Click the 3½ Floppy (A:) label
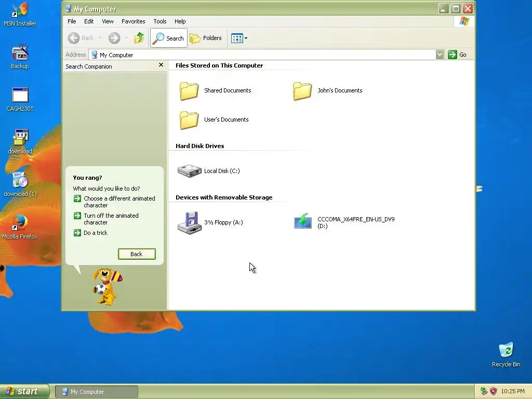Image resolution: width=532 pixels, height=399 pixels. click(223, 222)
